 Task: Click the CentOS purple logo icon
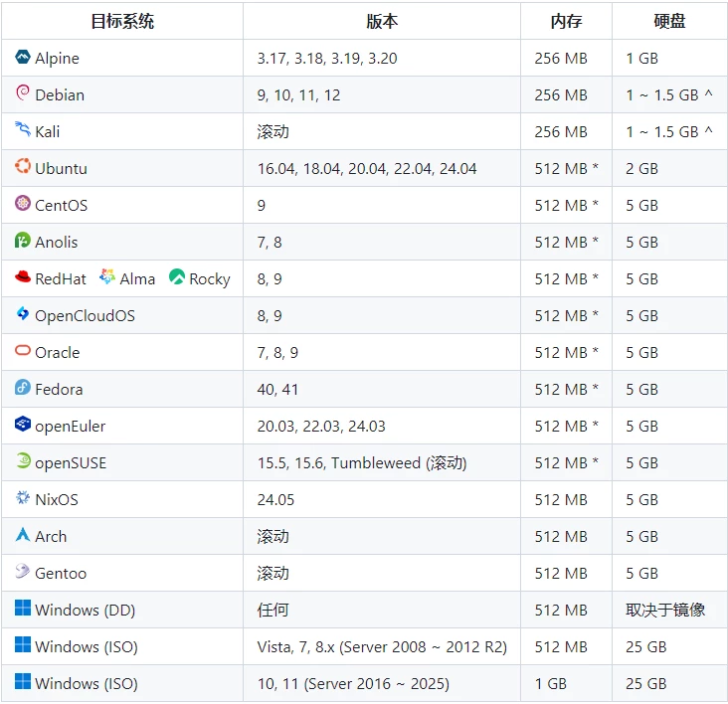click(23, 204)
